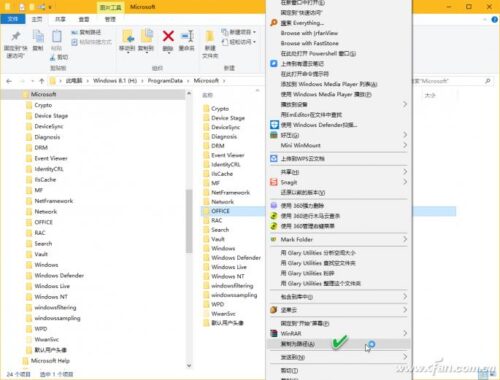Switch to the Manage (管理) ribbon tab
Screen dimensions: 500x380
[x=110, y=19]
